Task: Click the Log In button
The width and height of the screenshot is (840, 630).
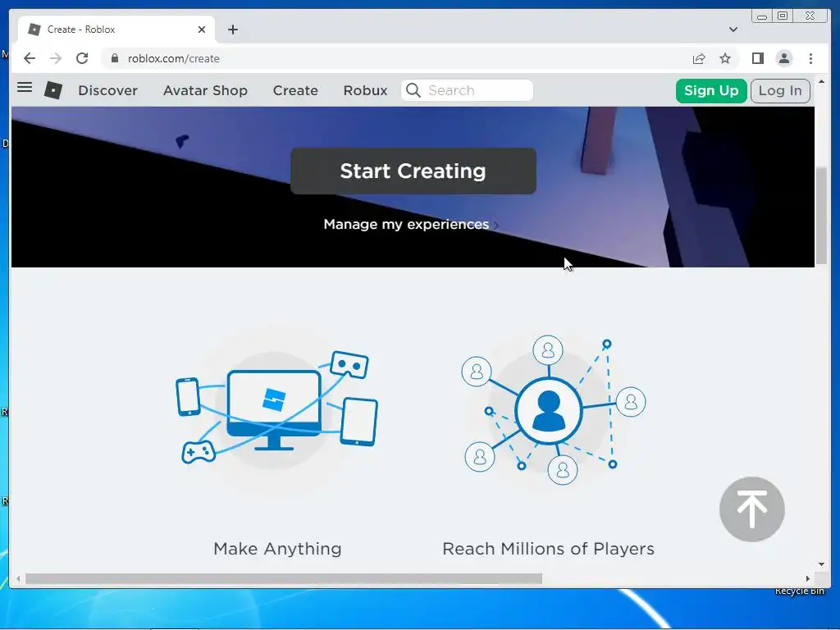Action: (780, 90)
